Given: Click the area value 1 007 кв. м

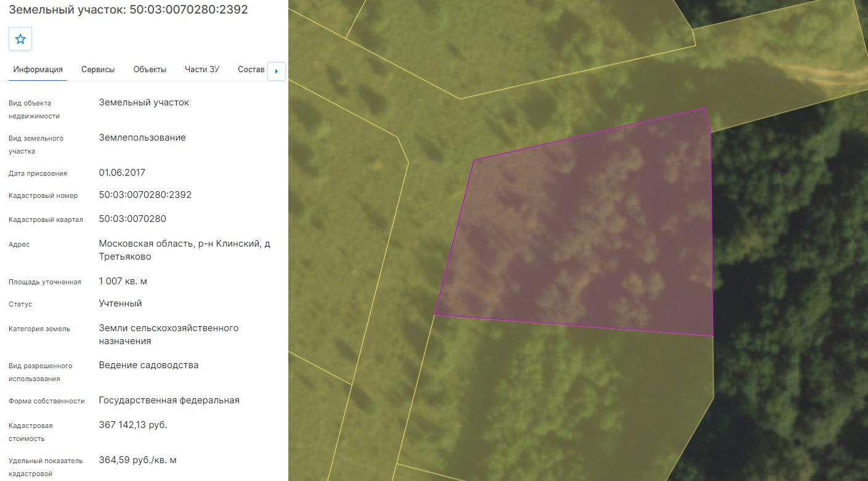Looking at the screenshot, I should [123, 281].
